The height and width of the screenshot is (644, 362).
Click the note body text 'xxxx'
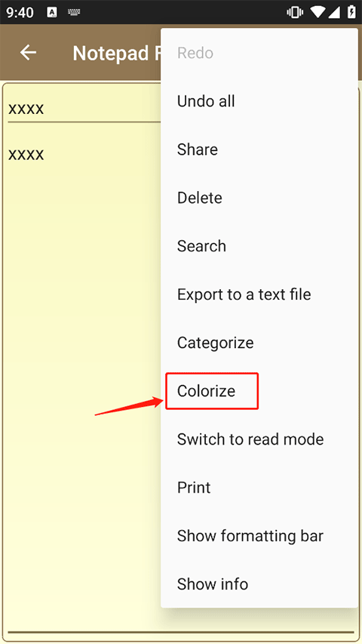pyautogui.click(x=26, y=155)
